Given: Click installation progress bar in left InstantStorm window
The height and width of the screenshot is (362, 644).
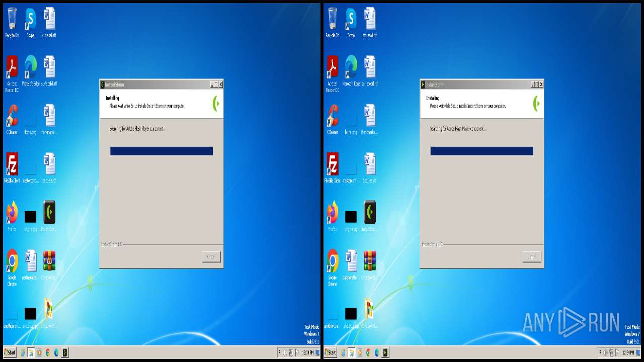Looking at the screenshot, I should pos(162,151).
